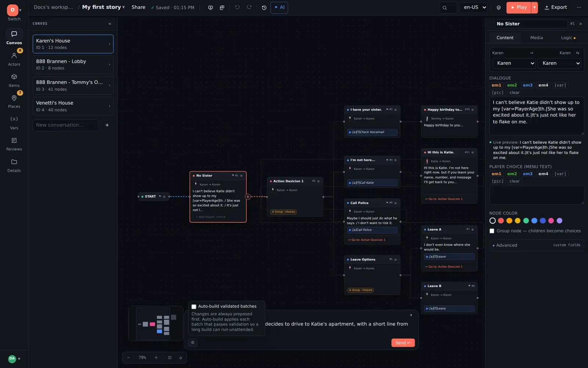Screen dimensions: 588x368
Task: Click the search magnifier icon
Action: tap(445, 7)
